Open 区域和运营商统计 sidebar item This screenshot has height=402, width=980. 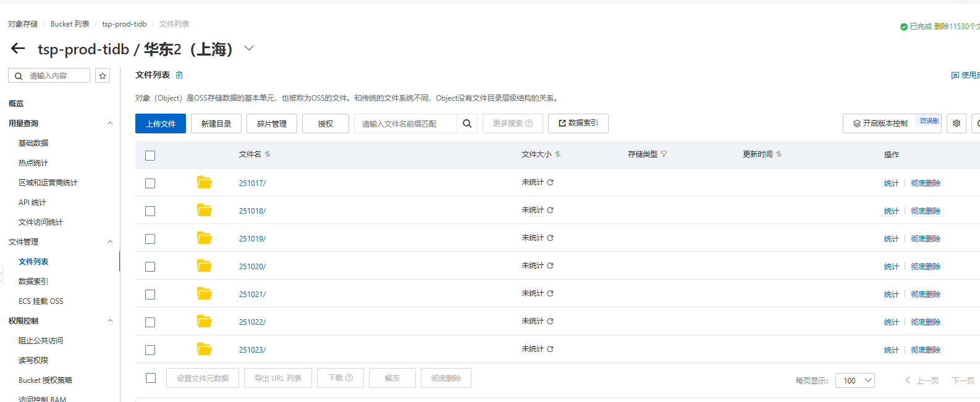pos(48,183)
